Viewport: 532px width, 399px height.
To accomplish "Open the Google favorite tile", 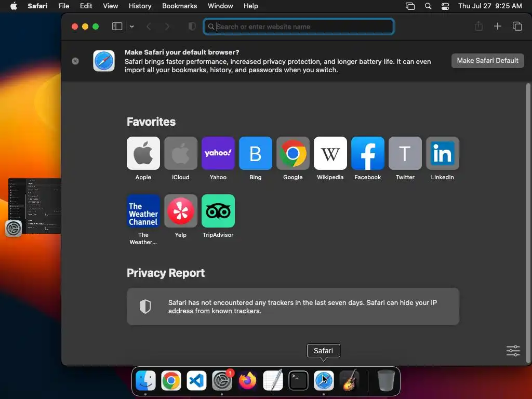I will [293, 153].
